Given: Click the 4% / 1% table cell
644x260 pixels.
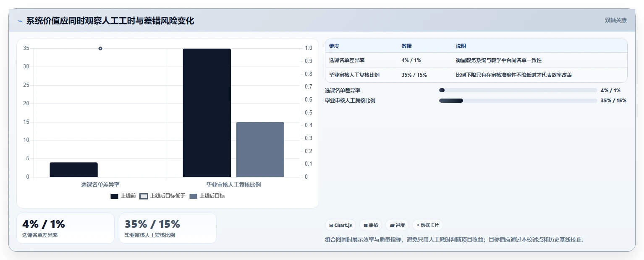Looking at the screenshot, I should [411, 60].
